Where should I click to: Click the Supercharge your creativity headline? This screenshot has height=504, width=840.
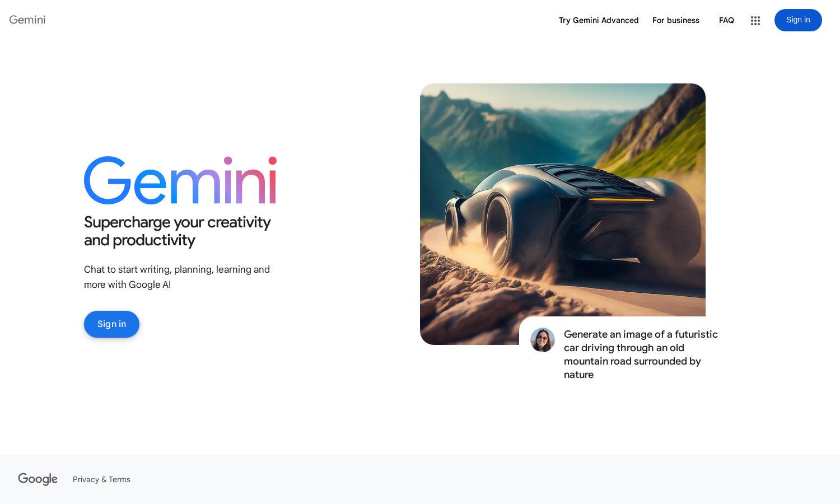pos(178,231)
